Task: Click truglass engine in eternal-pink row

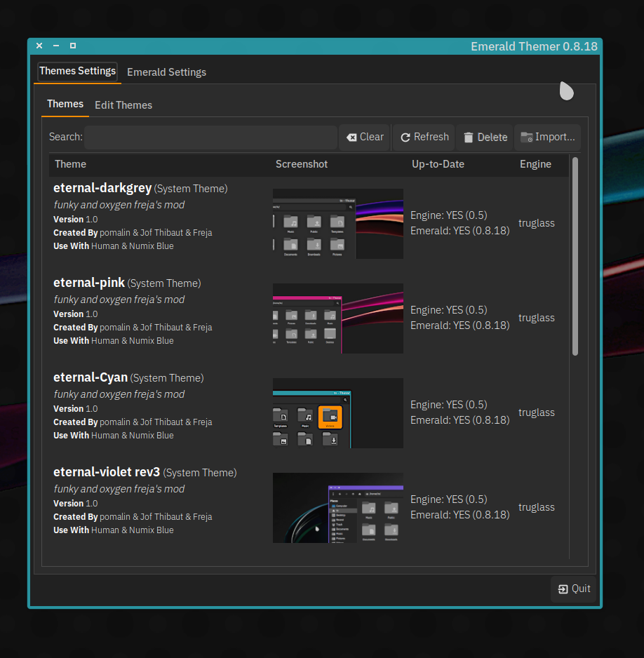Action: (536, 318)
